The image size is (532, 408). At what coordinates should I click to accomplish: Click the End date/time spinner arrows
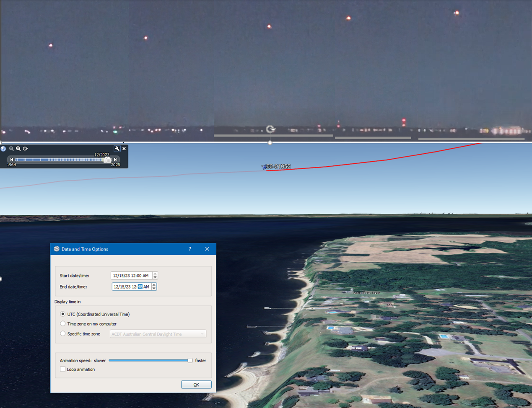154,287
